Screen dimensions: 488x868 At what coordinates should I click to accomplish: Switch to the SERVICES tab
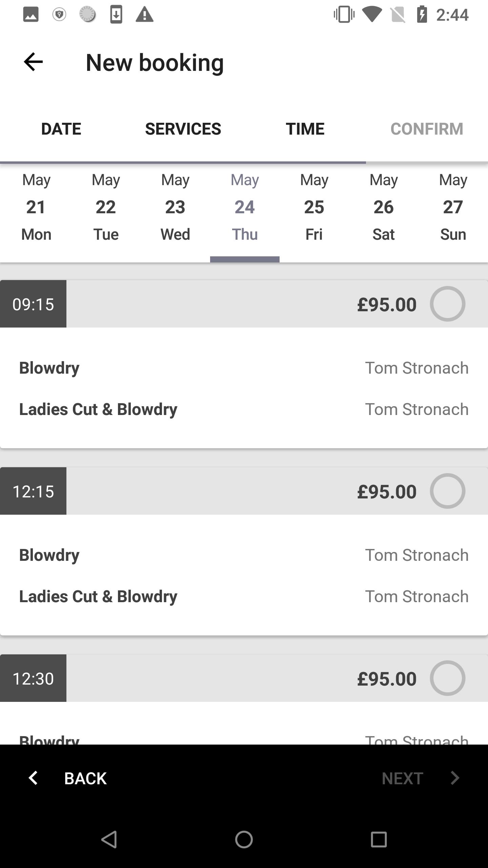[x=183, y=129]
